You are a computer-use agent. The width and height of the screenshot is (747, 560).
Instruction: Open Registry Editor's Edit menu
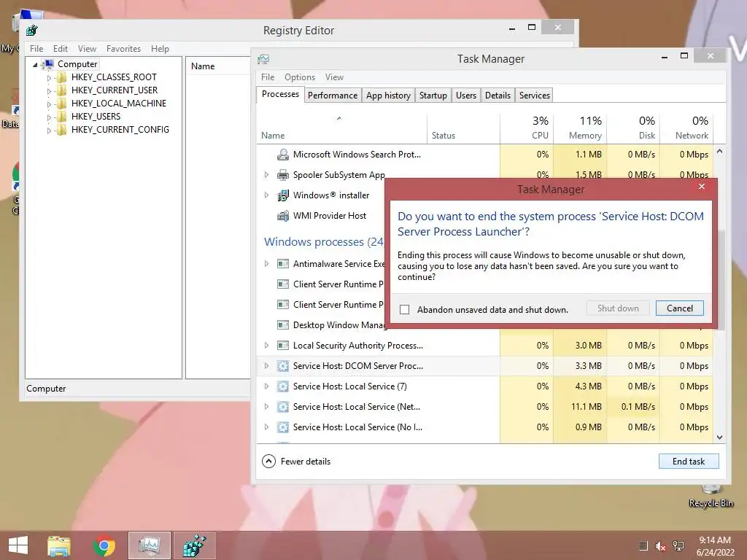[60, 49]
